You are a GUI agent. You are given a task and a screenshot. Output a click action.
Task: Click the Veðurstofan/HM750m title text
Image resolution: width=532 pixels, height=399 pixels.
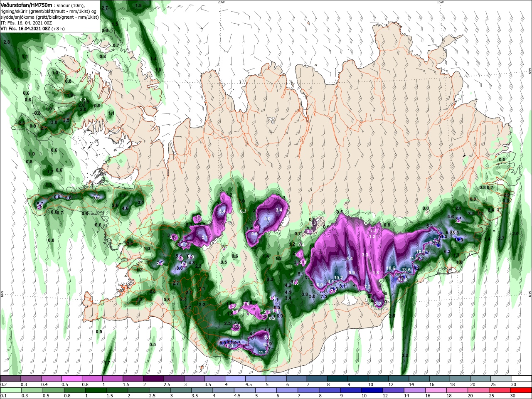click(26, 5)
